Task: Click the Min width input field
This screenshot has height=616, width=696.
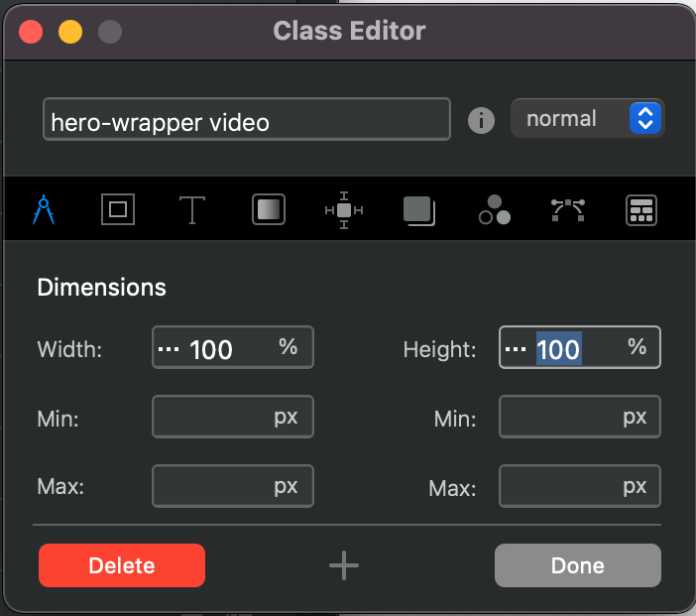Action: (213, 418)
